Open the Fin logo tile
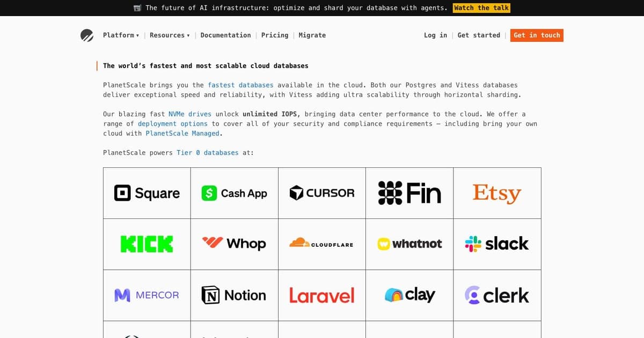Screen dimensions: 644x338 tap(409, 193)
